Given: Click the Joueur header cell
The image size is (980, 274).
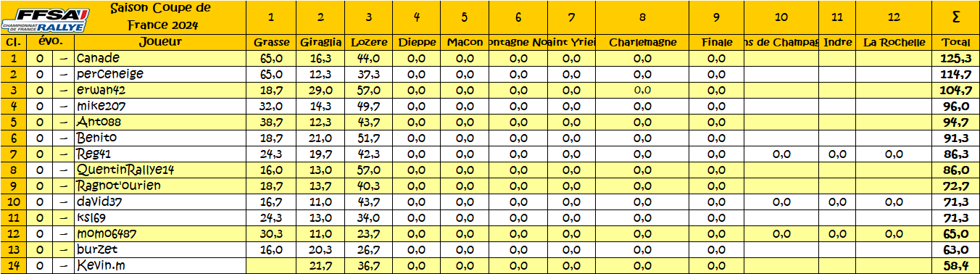Looking at the screenshot, I should point(159,43).
